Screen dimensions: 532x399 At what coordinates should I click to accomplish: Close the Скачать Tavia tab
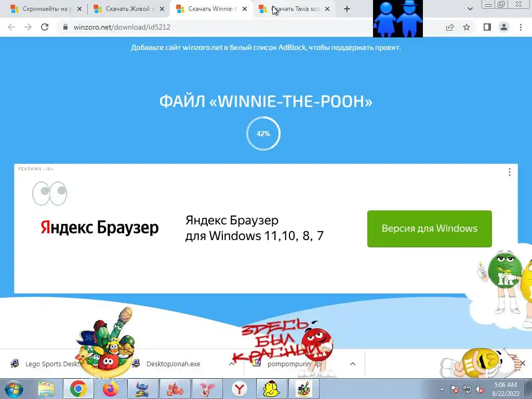click(x=327, y=9)
